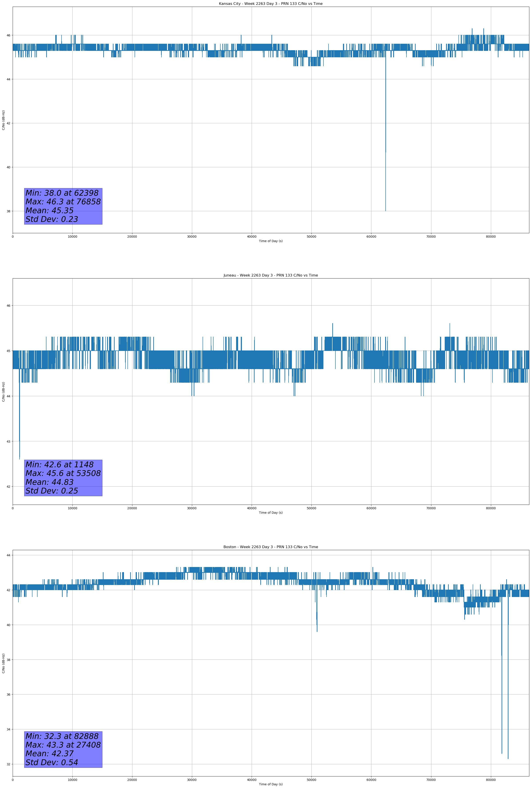Click 'Time of Day (s)' label under Boston plot
The height and width of the screenshot is (788, 532).
coord(271,784)
